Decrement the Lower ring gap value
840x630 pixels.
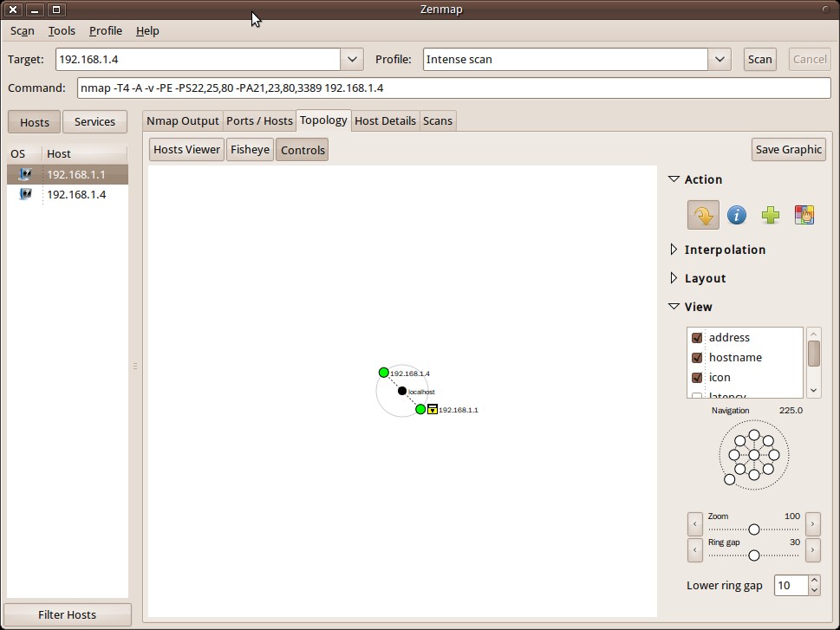(x=814, y=590)
